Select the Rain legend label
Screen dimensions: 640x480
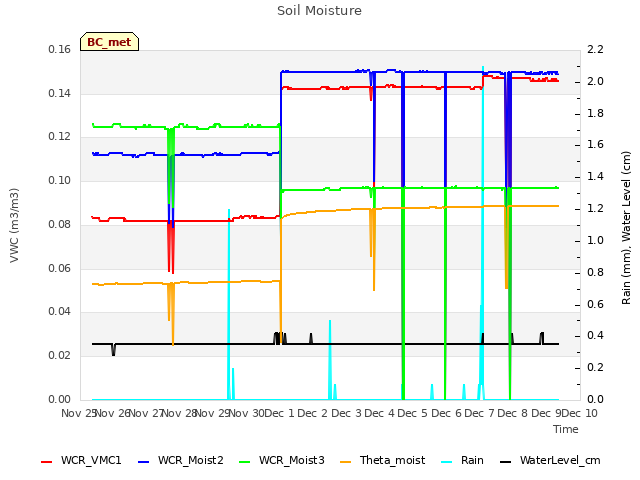pos(472,460)
